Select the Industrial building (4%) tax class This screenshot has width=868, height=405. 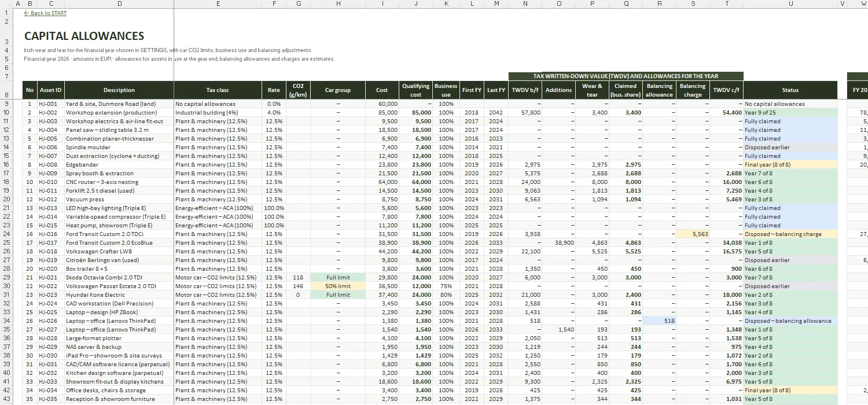pos(218,112)
